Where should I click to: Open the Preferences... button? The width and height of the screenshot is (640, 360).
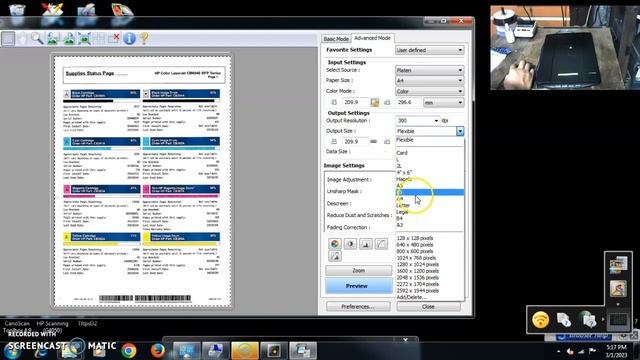pyautogui.click(x=358, y=306)
